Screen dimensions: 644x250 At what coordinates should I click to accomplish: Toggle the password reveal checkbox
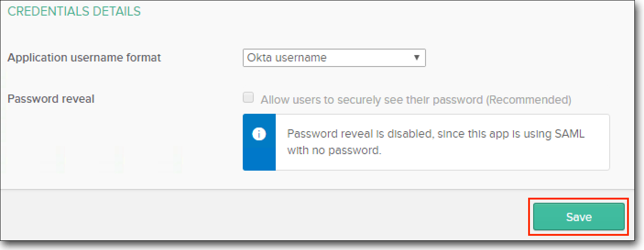point(248,98)
